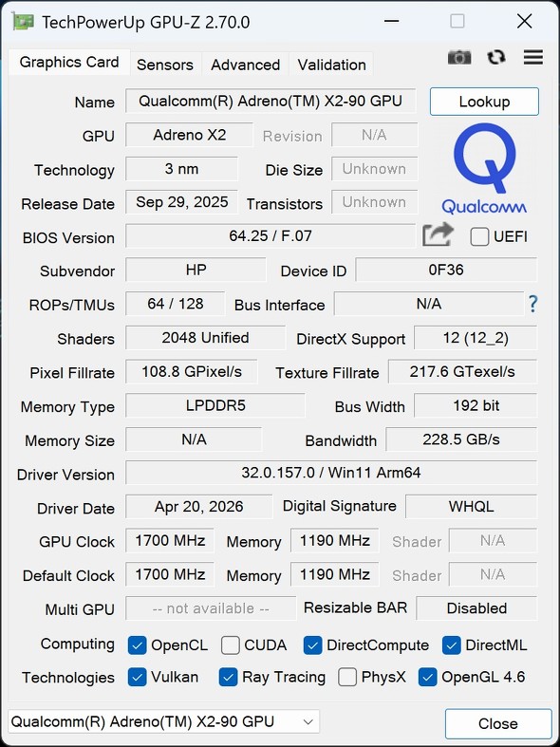Click the Texture Fillrate value 217.6 GTexel/s
This screenshot has width=560, height=747.
point(462,371)
